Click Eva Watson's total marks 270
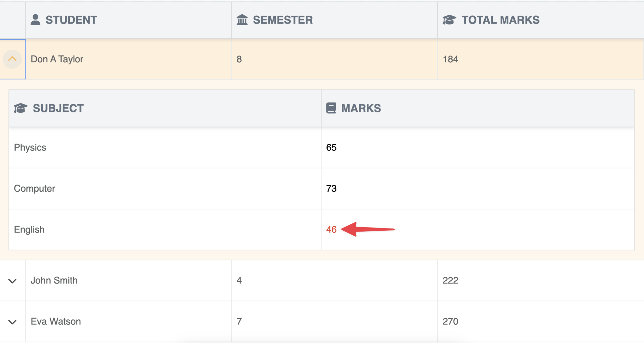The image size is (644, 343). (x=450, y=321)
